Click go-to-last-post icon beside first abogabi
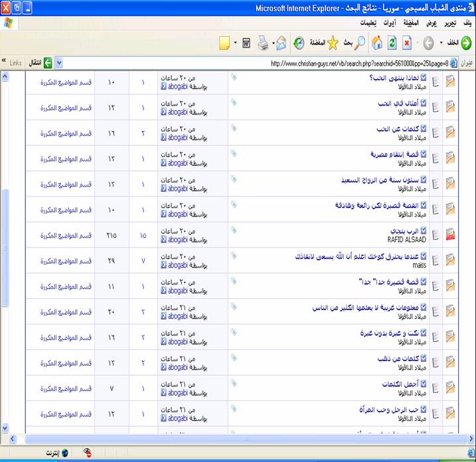476x462 pixels. click(163, 86)
